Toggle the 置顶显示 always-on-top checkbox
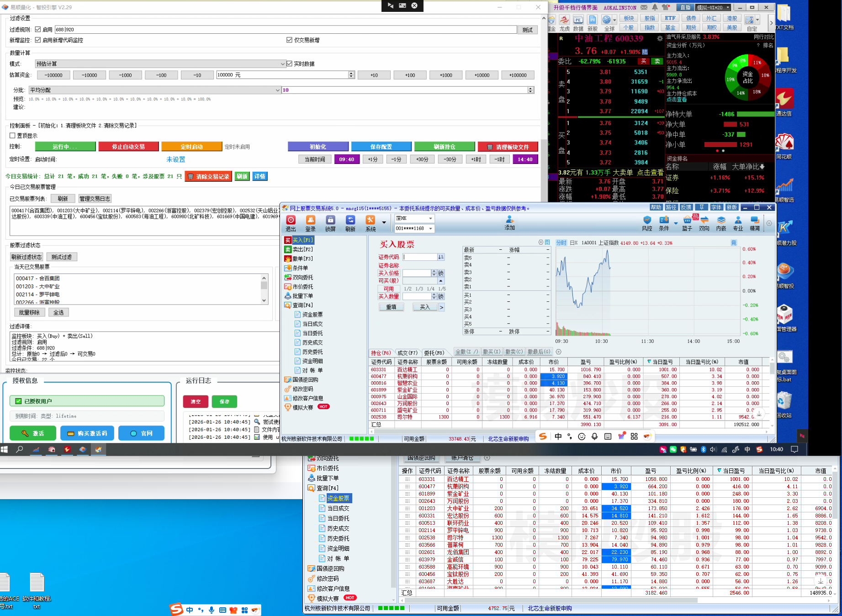 click(x=13, y=136)
